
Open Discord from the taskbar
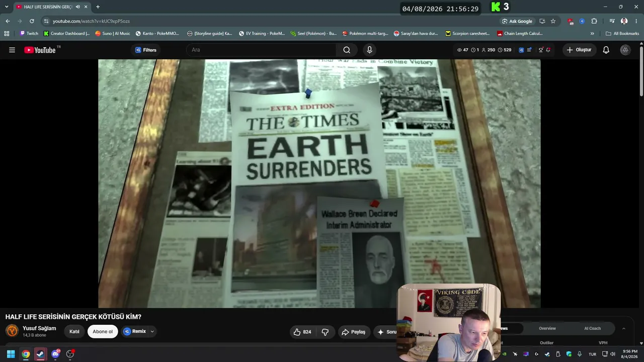pos(55,354)
